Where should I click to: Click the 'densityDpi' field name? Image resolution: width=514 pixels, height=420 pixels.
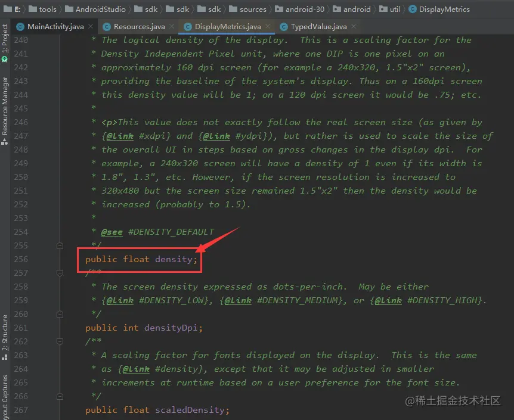(x=171, y=328)
